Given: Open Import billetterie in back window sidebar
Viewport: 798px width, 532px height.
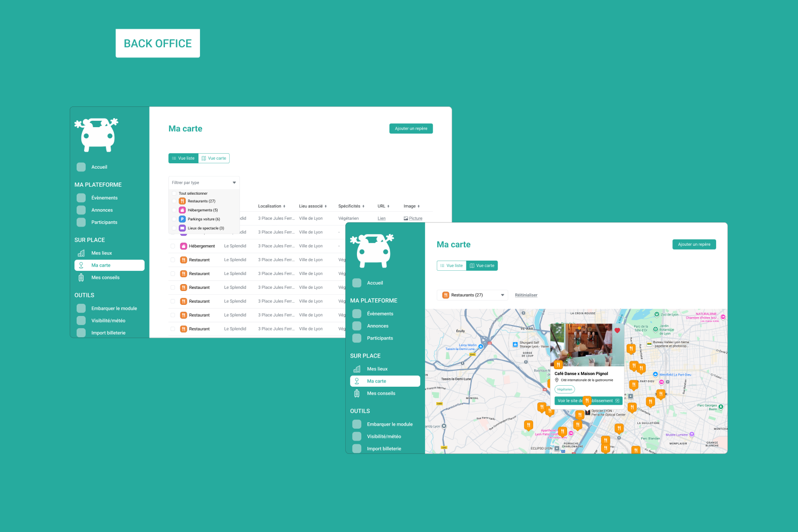Looking at the screenshot, I should (x=101, y=333).
